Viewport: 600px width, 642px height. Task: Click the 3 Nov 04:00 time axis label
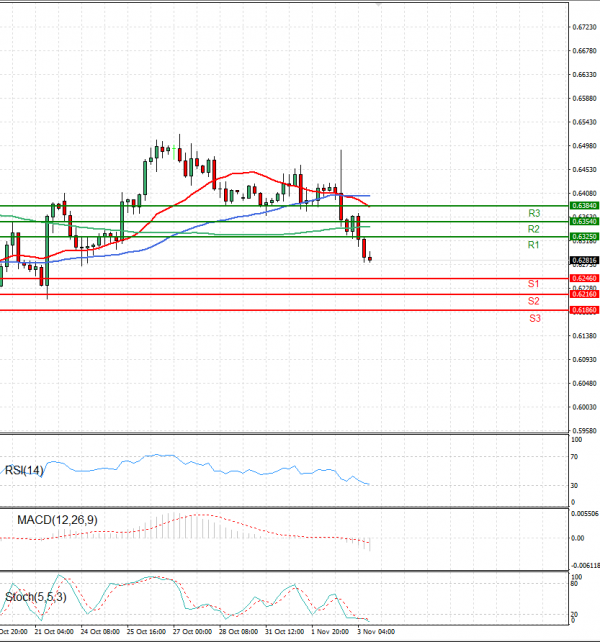click(x=376, y=632)
